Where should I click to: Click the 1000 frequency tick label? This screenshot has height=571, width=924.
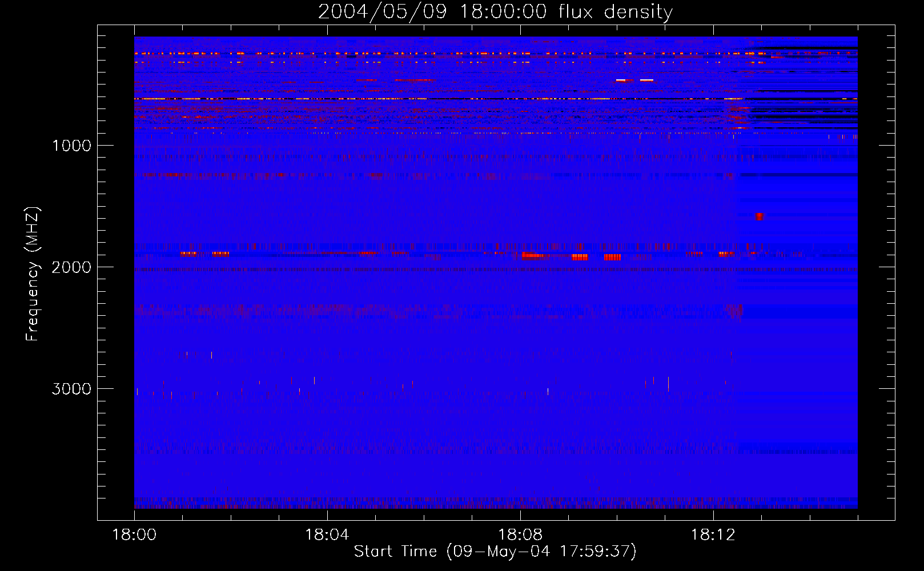click(72, 146)
